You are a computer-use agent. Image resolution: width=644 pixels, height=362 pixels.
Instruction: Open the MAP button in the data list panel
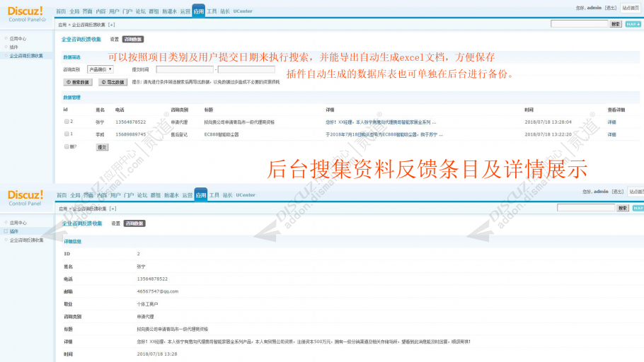coord(633,24)
